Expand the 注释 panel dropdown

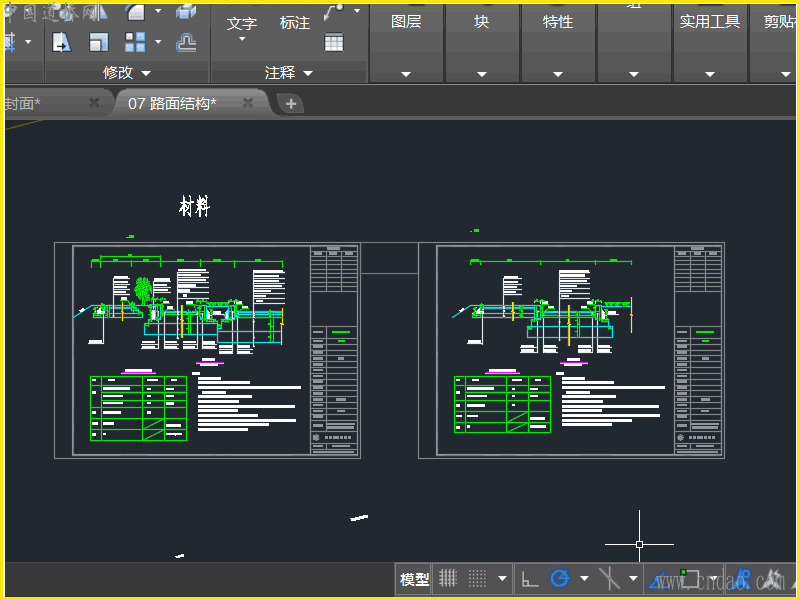(308, 73)
